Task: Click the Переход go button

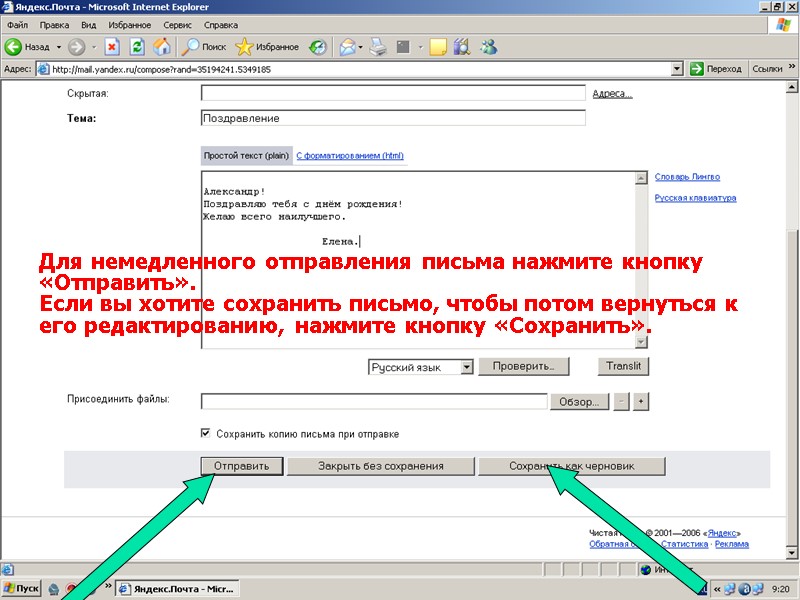Action: pos(716,69)
